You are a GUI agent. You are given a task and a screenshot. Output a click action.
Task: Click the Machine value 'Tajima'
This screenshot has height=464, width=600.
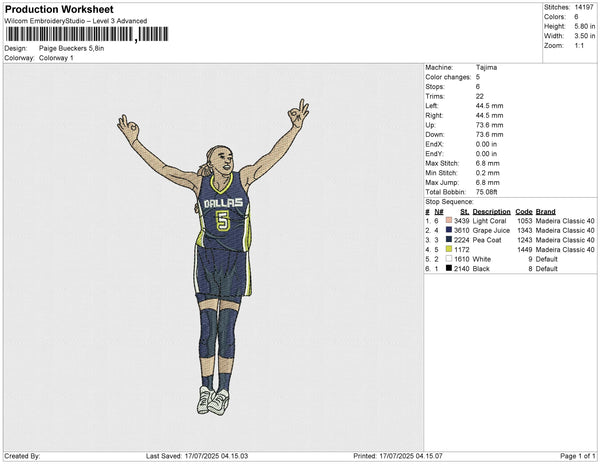[x=486, y=67]
